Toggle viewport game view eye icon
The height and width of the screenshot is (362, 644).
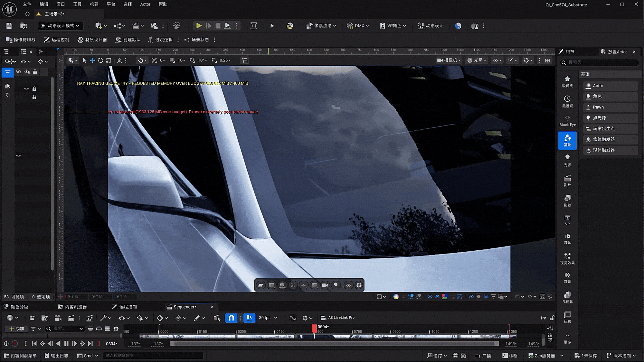click(348, 285)
